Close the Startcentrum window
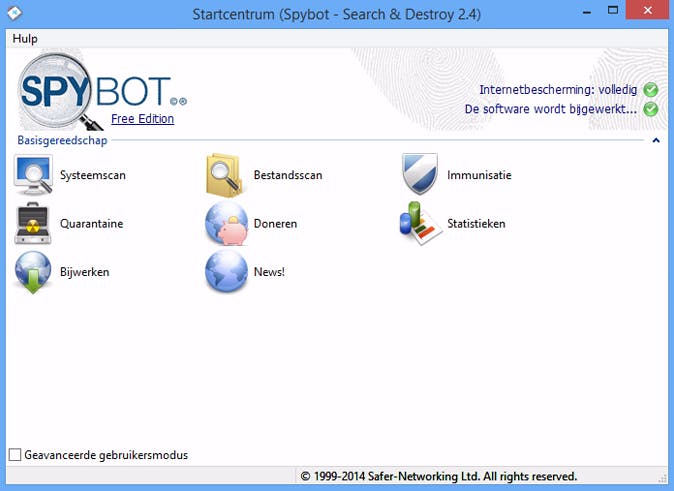This screenshot has height=491, width=674. [x=647, y=10]
